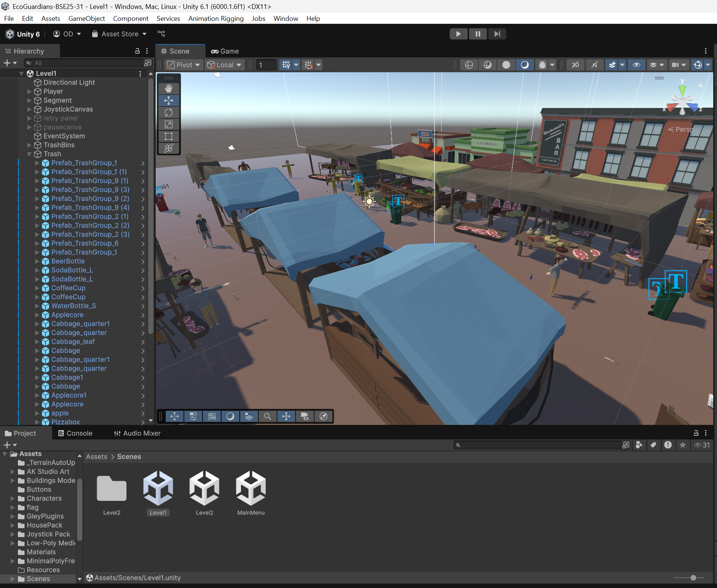717x588 pixels.
Task: Select the Hand view tool
Action: 169,89
